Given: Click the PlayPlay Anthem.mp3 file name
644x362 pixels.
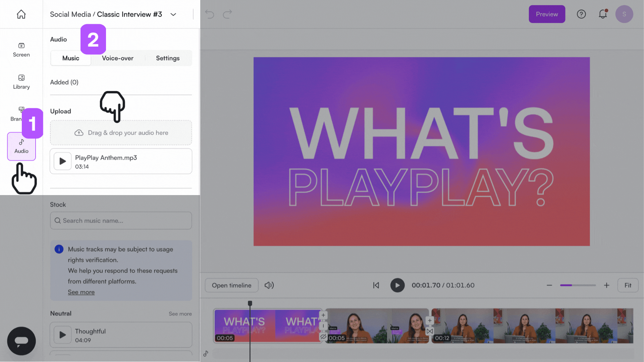Looking at the screenshot, I should point(106,158).
